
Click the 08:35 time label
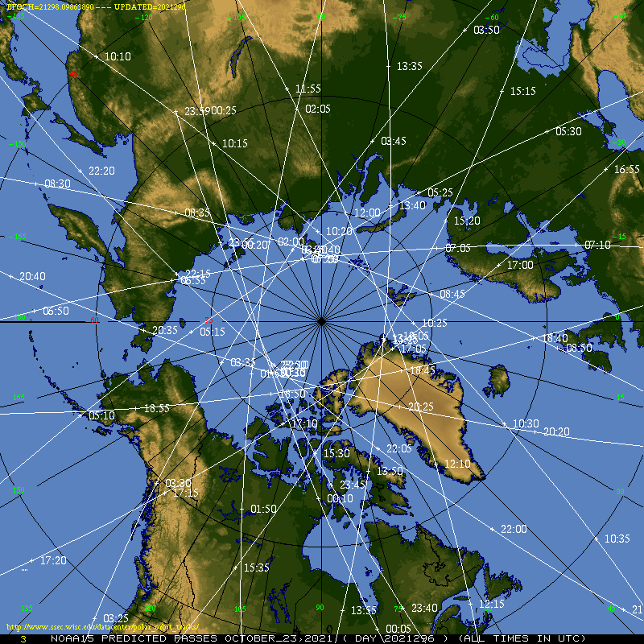click(x=197, y=213)
